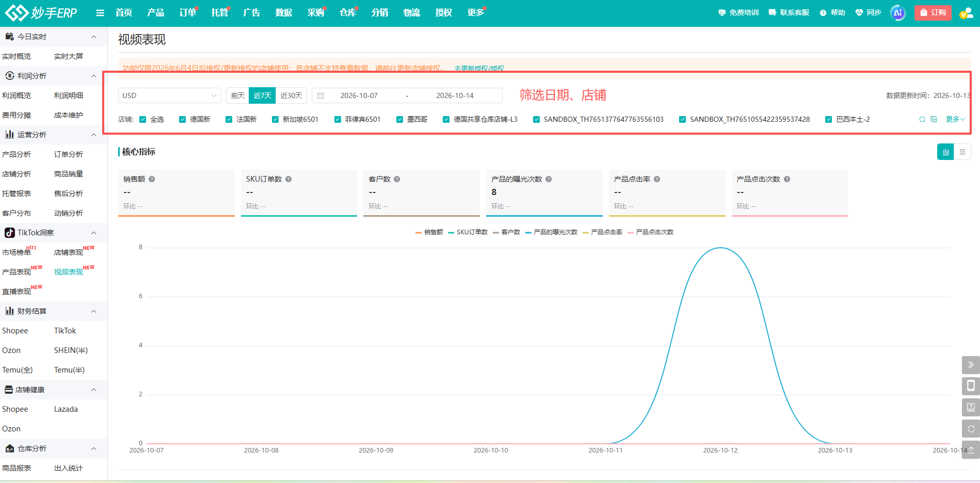Toggle 产品的曝光次数 legend swatch in chart
The width and height of the screenshot is (980, 483).
click(528, 232)
